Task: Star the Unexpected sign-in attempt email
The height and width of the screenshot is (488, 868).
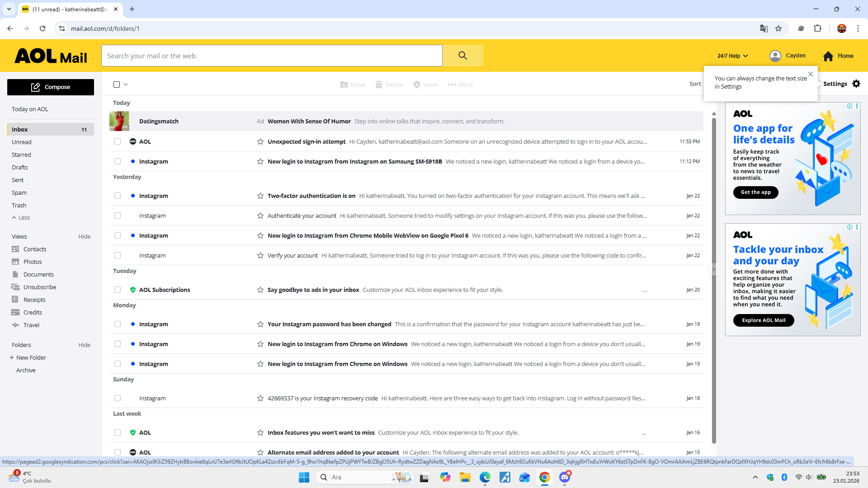Action: pos(260,142)
